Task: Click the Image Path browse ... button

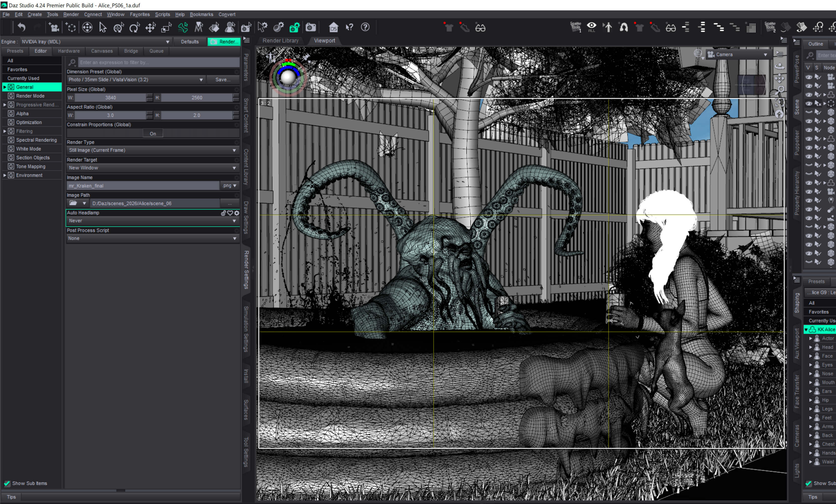Action: coord(230,204)
